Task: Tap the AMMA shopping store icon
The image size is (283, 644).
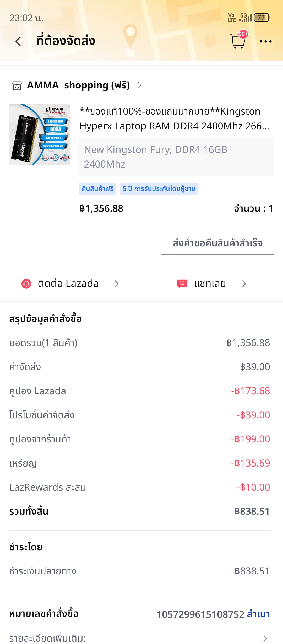Action: tap(17, 85)
